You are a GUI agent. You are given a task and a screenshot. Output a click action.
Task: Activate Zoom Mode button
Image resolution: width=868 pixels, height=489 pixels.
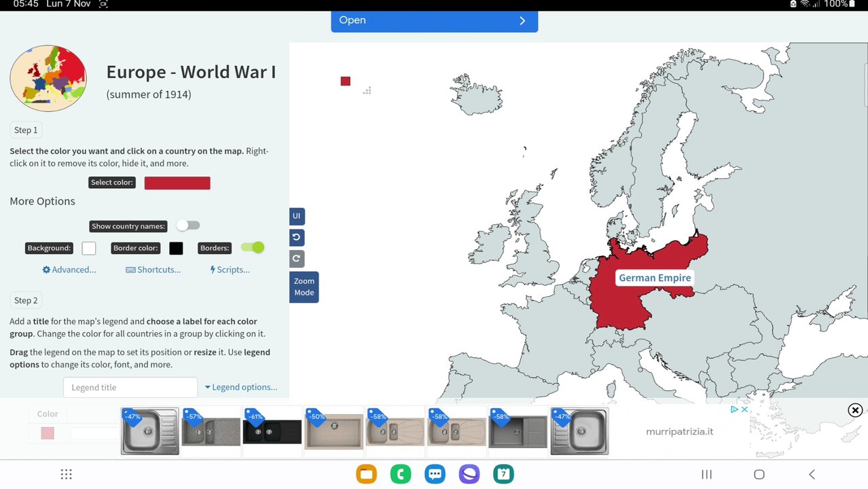304,287
